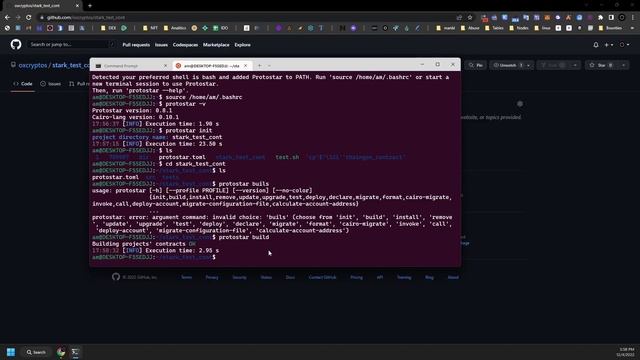Viewport: 640px width, 360px height.
Task: Expand the Star lists dropdown arrow
Action: point(624,65)
